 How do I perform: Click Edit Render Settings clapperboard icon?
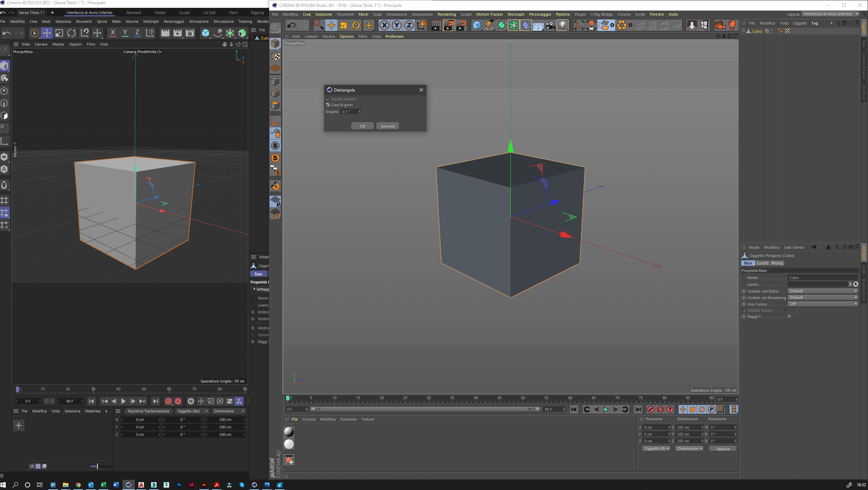[461, 25]
